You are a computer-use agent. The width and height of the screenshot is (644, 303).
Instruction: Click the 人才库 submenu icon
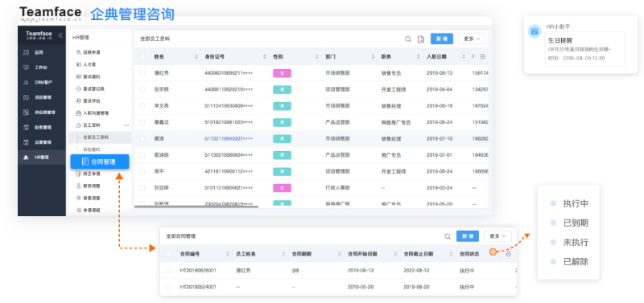click(x=79, y=65)
